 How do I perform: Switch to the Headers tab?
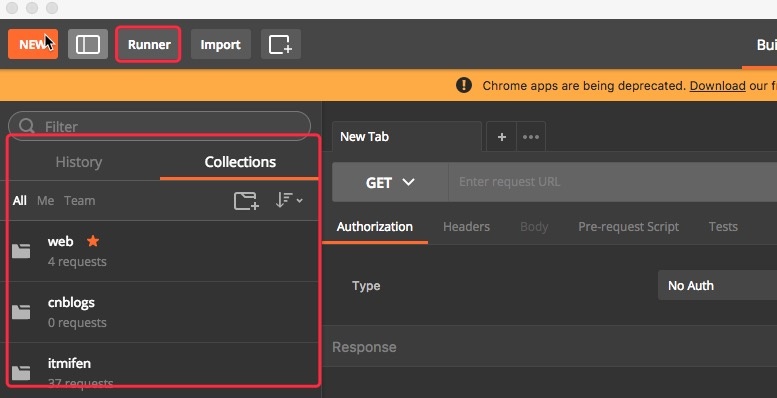coord(466,227)
